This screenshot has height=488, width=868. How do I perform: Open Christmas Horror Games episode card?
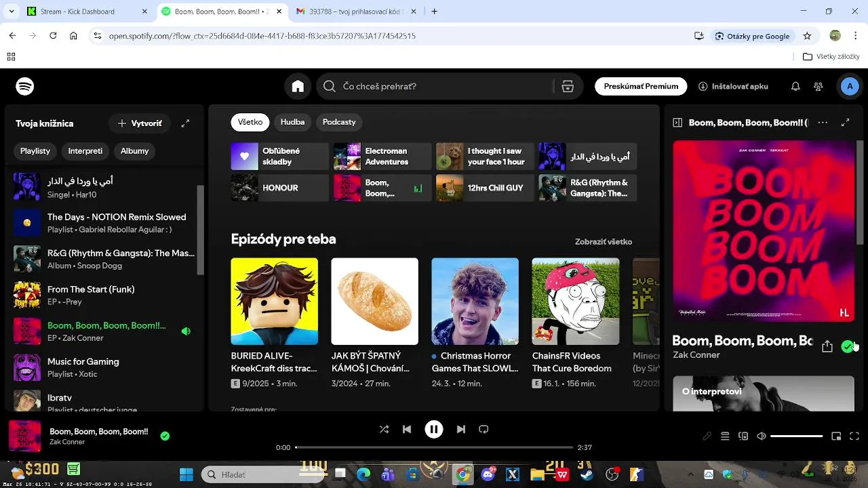coord(475,324)
